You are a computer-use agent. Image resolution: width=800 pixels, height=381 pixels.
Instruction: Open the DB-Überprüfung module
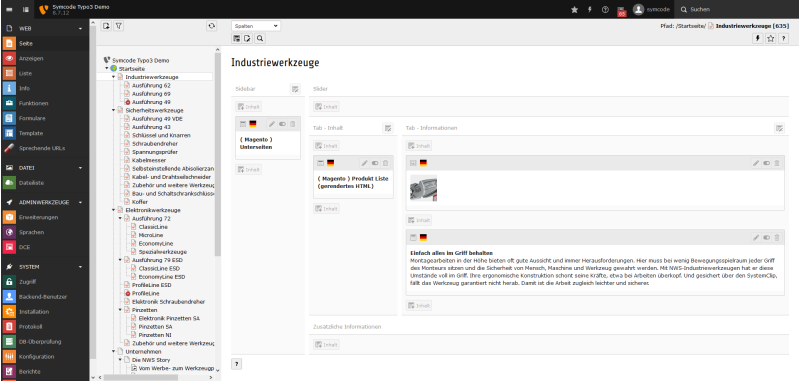pyautogui.click(x=44, y=342)
